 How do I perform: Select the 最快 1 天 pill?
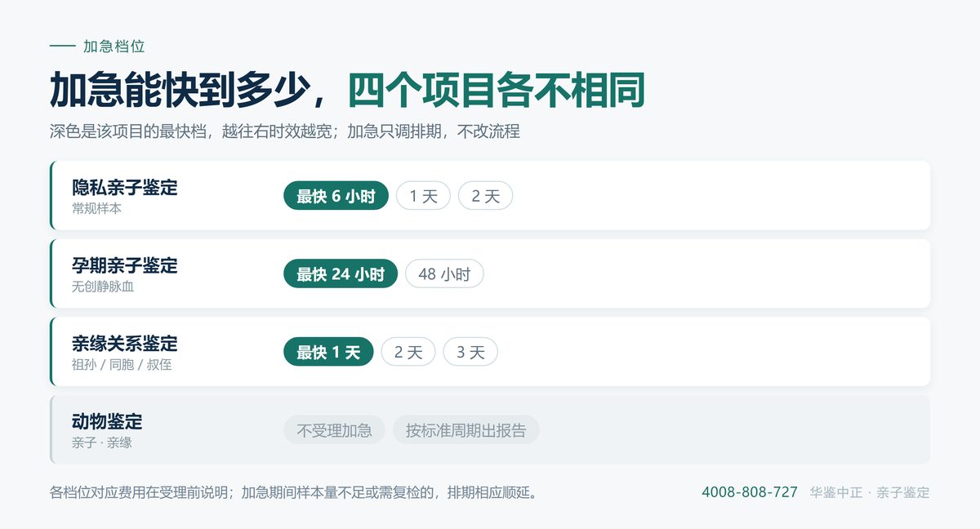click(x=328, y=352)
